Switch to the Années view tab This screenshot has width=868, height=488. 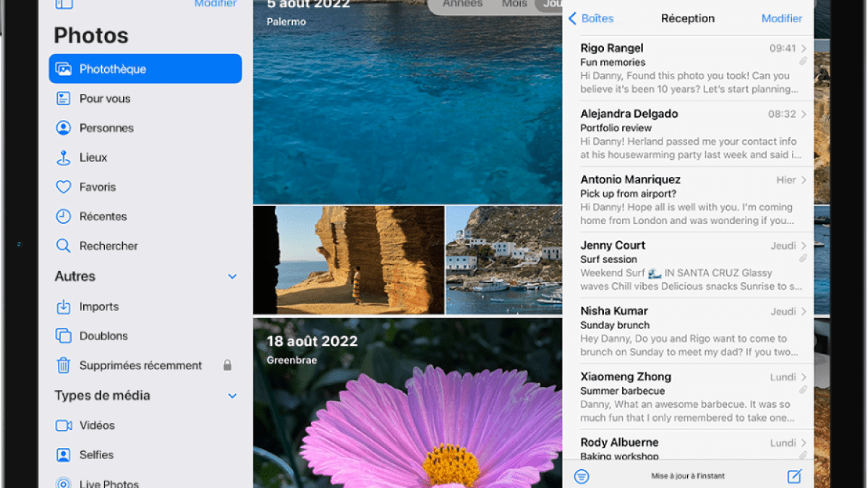[x=463, y=4]
